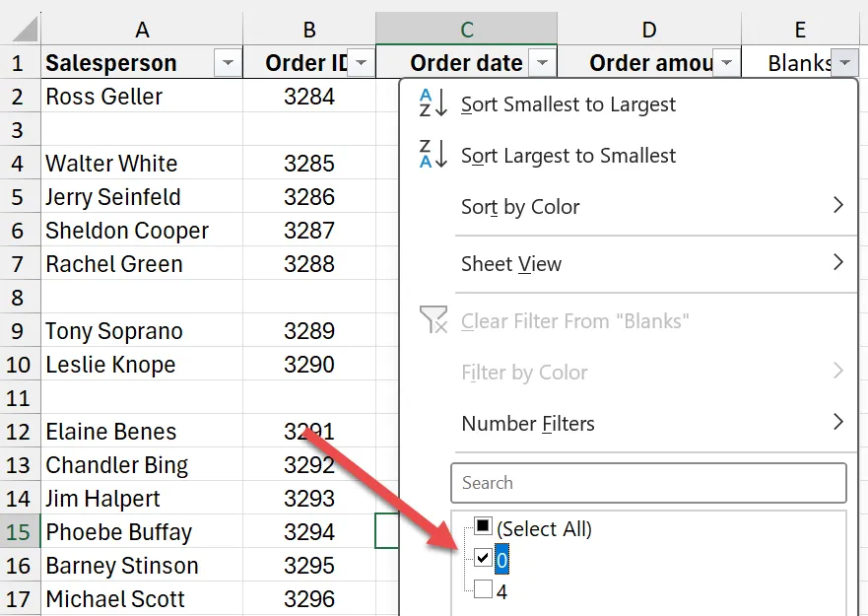Click in the filter Search box

tap(647, 483)
